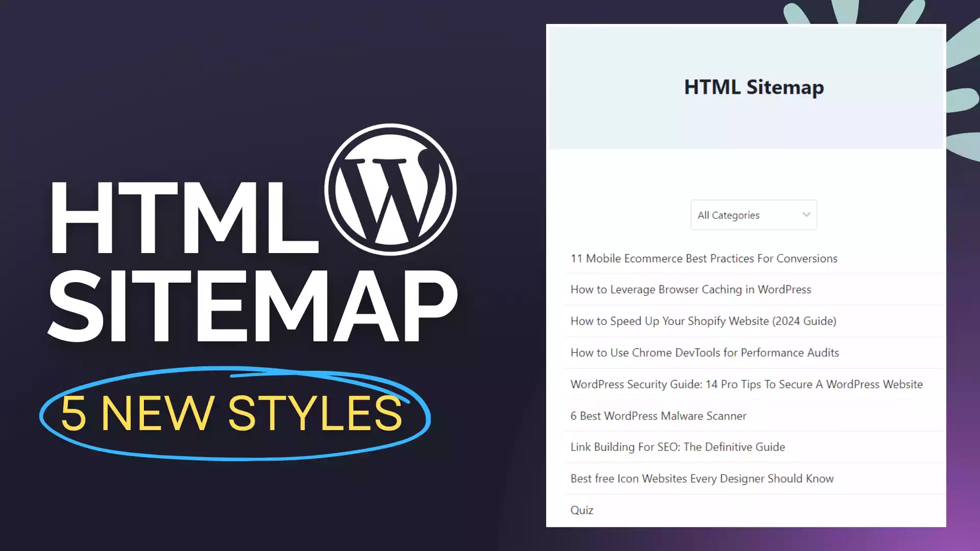
Task: Click the WordPress logo icon
Action: [390, 190]
